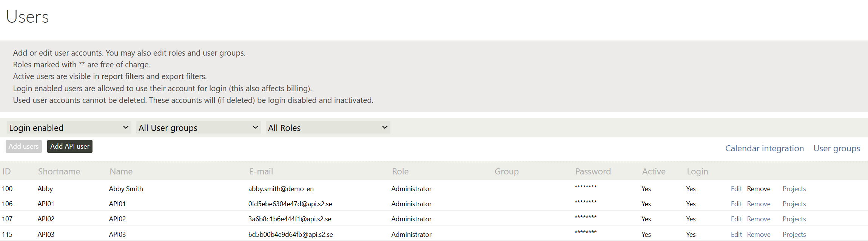Edit the API03 user
The height and width of the screenshot is (241, 868).
tap(736, 235)
